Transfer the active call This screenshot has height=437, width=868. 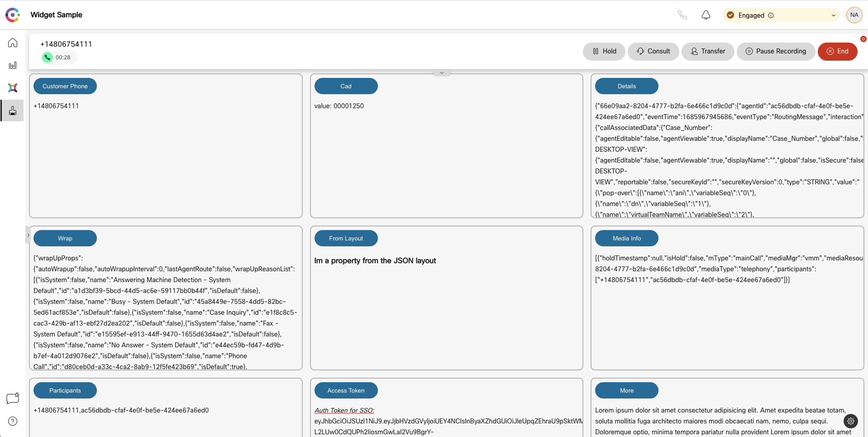708,52
